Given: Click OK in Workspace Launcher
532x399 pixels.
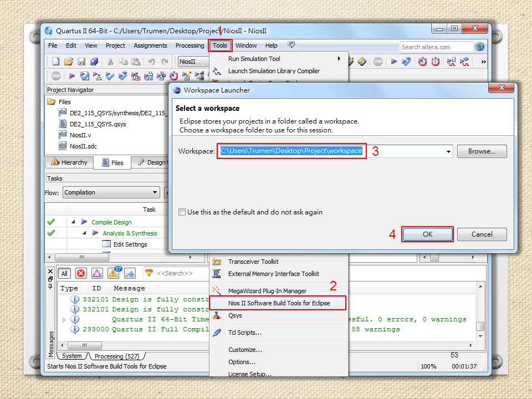Looking at the screenshot, I should point(427,234).
